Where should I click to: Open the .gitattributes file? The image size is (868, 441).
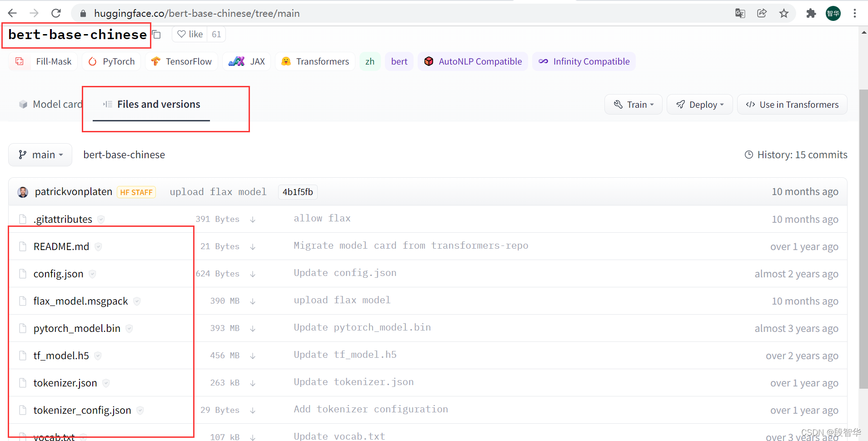tap(63, 219)
